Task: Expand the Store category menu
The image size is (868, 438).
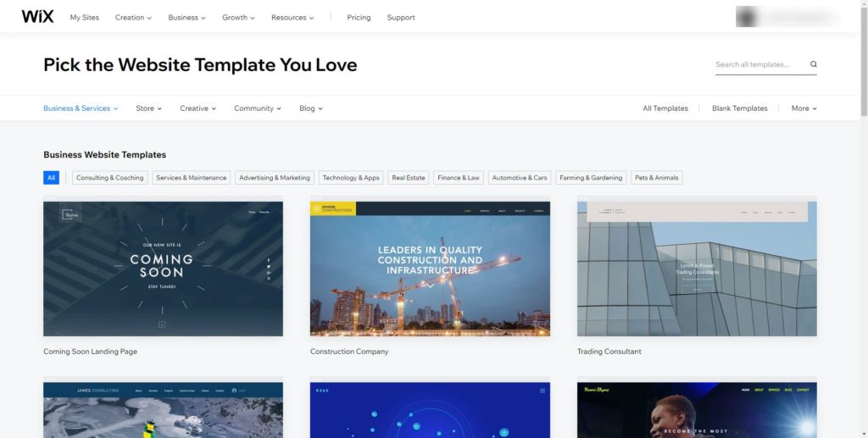Action: 148,108
